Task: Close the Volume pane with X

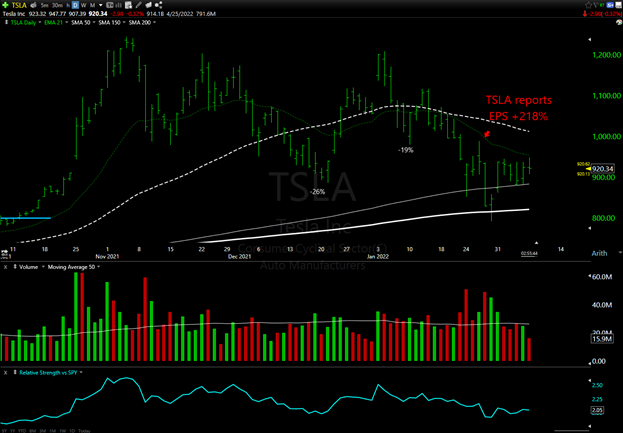Action: click(6, 267)
